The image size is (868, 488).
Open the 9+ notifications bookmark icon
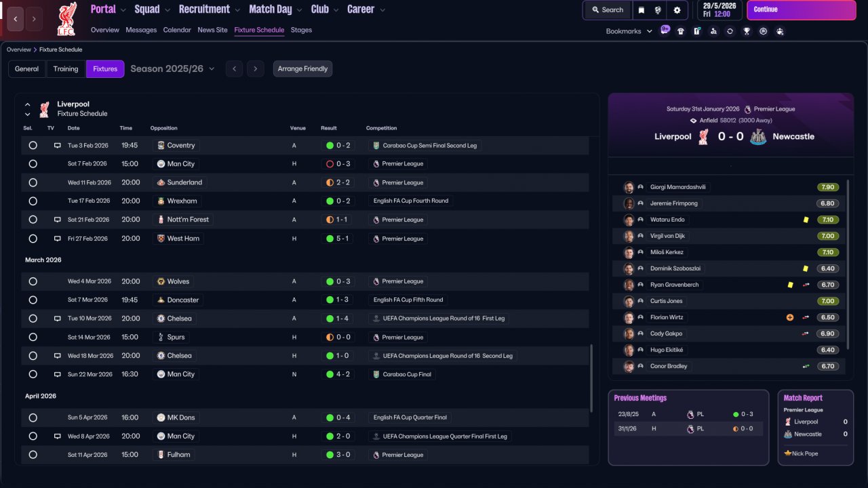pyautogui.click(x=665, y=30)
